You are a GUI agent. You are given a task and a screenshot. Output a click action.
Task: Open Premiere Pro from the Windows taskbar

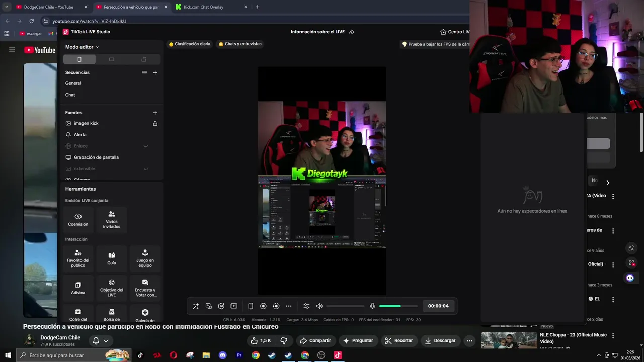click(239, 355)
